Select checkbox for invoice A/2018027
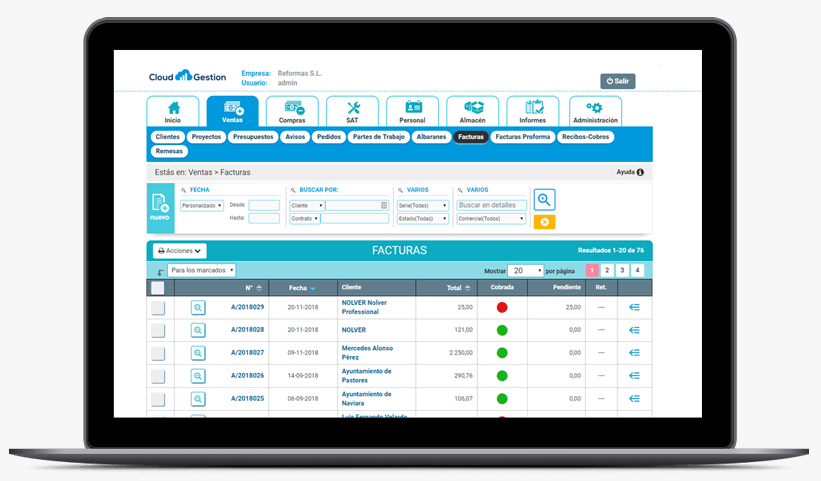The height and width of the screenshot is (481, 821). tap(158, 353)
